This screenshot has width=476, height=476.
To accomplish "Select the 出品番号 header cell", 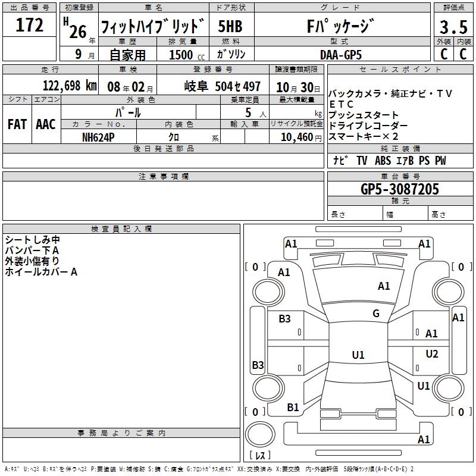I will 29,8.
